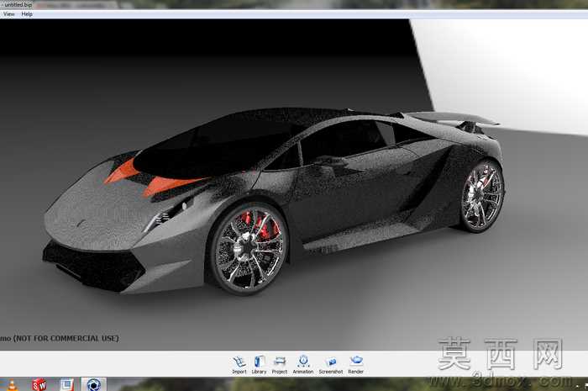Screen dimensions: 588x391
Task: Switch to SolidWorks on the taskbar
Action: coord(39,385)
